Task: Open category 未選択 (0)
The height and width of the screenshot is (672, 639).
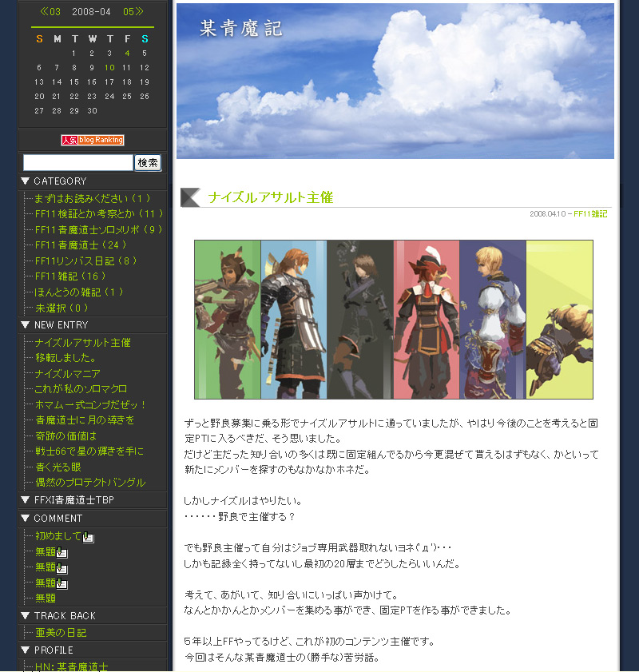Action: point(62,308)
